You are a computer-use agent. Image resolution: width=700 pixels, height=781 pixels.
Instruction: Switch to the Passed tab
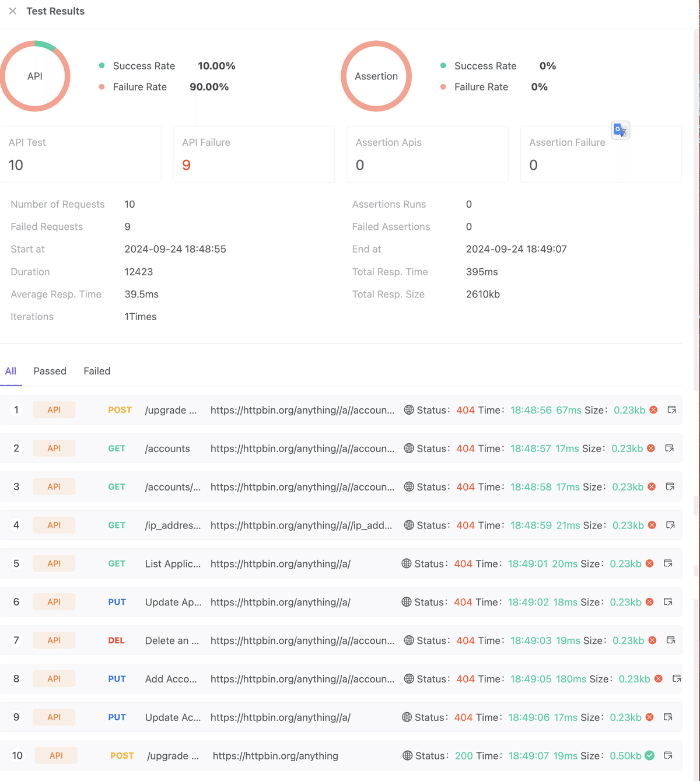(x=50, y=371)
